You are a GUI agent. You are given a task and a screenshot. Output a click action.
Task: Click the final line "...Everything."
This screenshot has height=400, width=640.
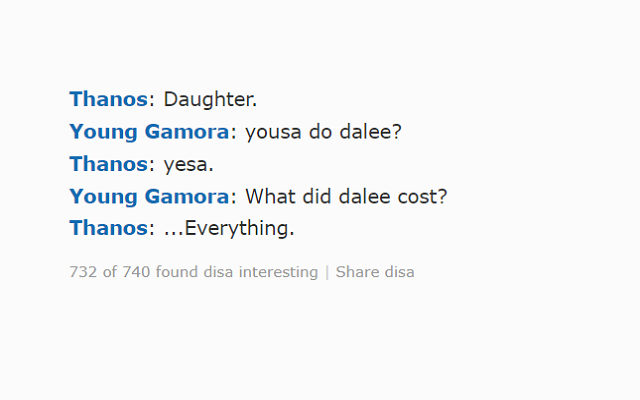pyautogui.click(x=229, y=227)
